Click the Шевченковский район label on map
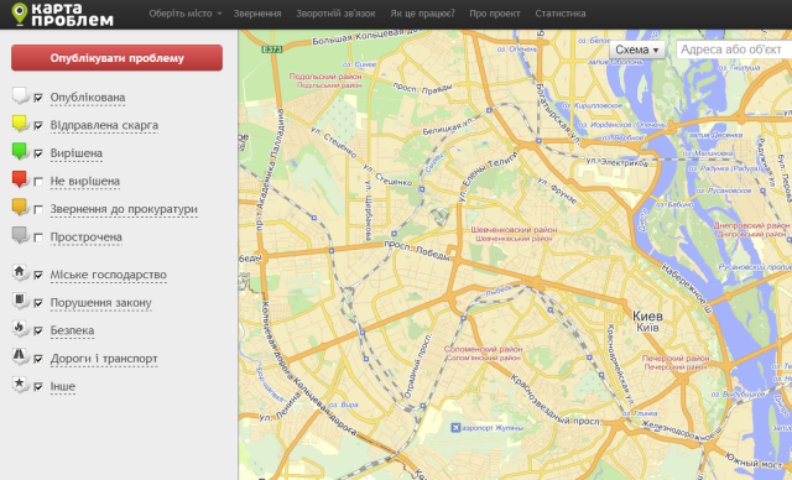Viewport: 792px width, 480px height. coord(514,229)
